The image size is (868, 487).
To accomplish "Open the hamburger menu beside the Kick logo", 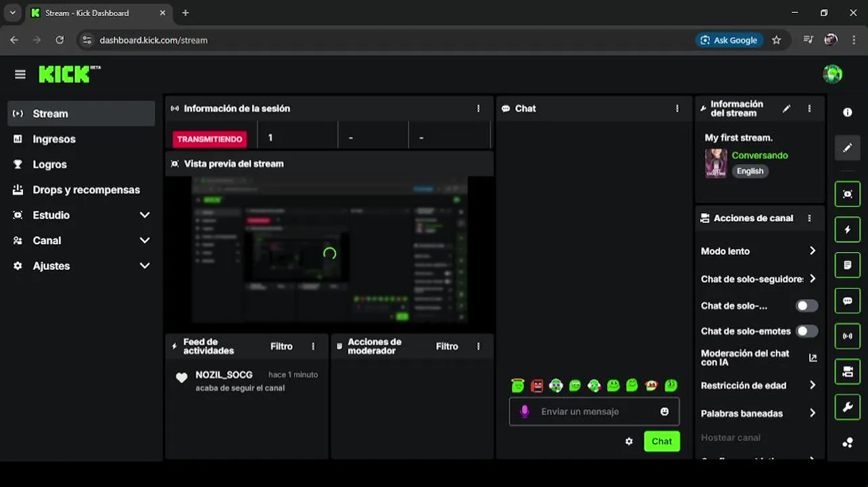I will point(20,74).
